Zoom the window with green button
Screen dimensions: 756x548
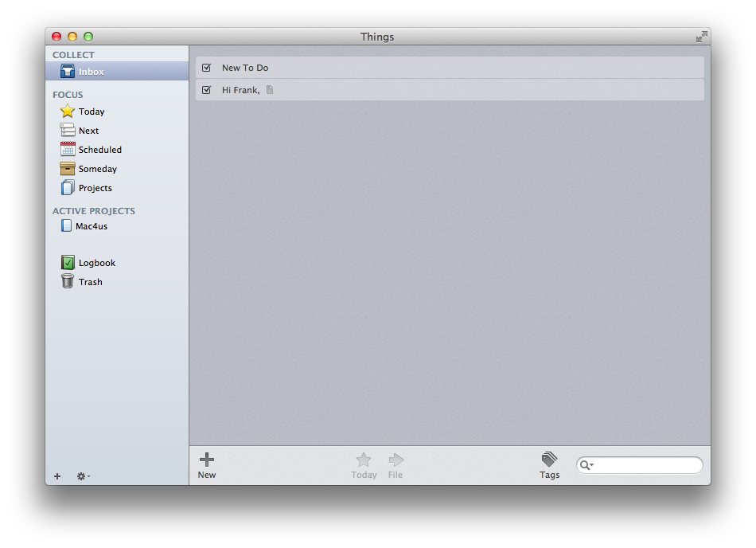[88, 37]
